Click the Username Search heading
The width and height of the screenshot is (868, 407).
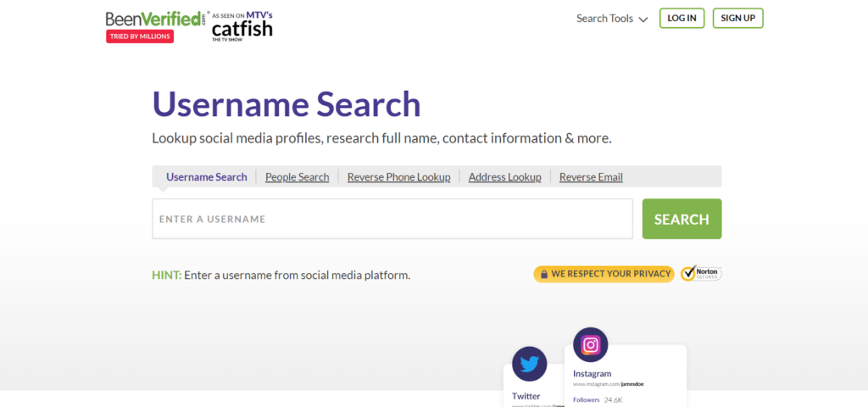(x=287, y=104)
